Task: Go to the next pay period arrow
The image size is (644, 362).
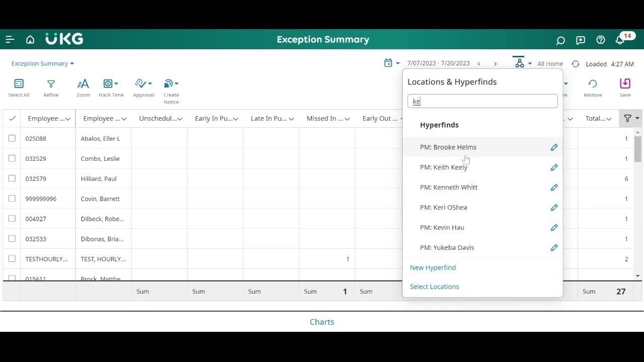Action: pyautogui.click(x=495, y=64)
